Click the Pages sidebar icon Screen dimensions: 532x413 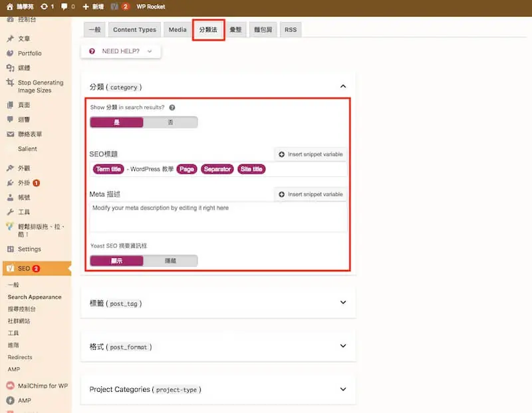tap(10, 105)
